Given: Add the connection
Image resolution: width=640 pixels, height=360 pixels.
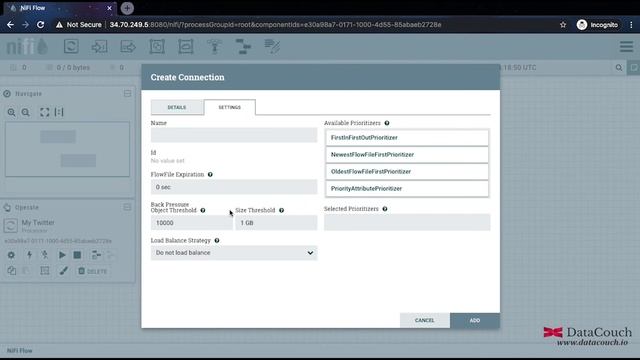Looking at the screenshot, I should (475, 320).
